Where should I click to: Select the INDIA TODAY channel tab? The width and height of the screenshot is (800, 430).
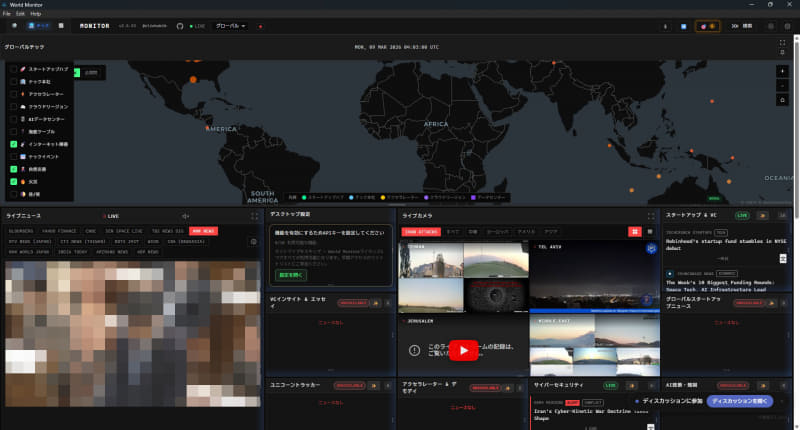coord(72,252)
